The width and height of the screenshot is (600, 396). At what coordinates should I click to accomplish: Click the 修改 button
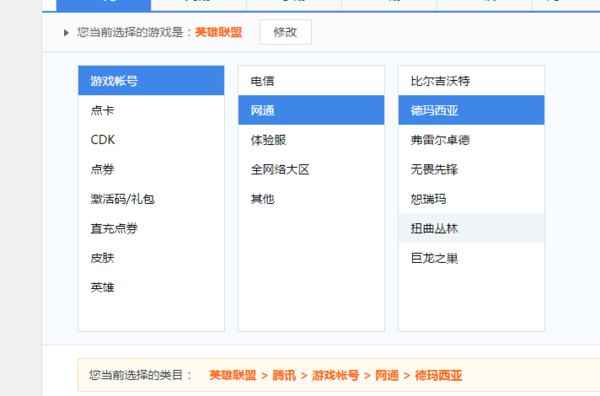[285, 32]
